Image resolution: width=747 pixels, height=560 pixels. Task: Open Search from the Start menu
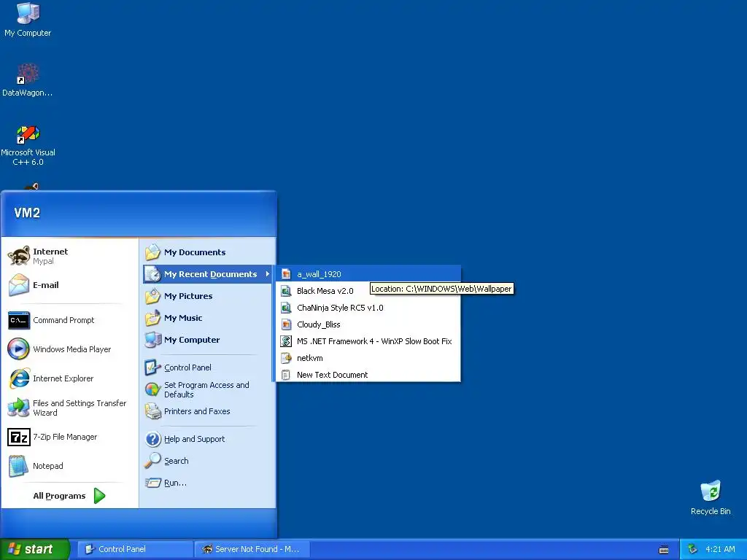(x=207, y=461)
